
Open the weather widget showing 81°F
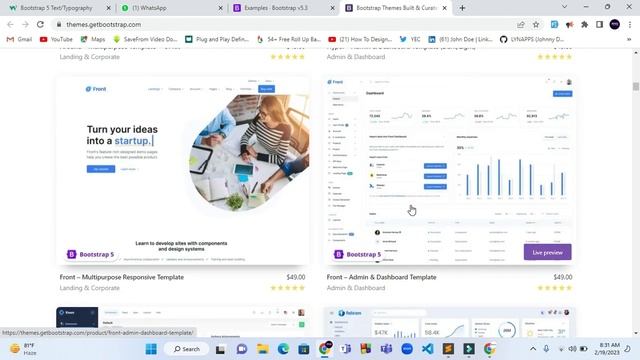pos(23,349)
